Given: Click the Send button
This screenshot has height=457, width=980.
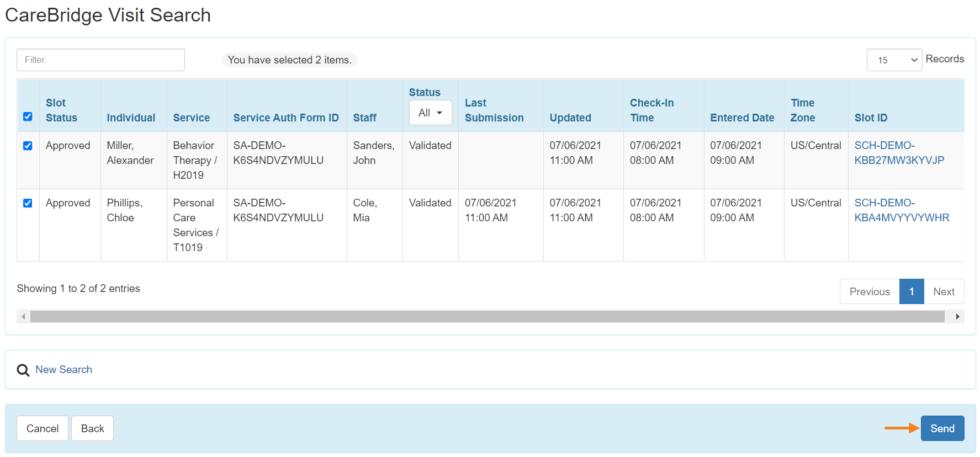Looking at the screenshot, I should 942,428.
